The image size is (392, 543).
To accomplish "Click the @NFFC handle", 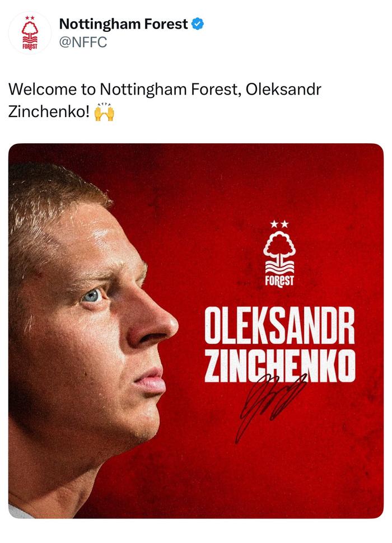I will (x=83, y=42).
